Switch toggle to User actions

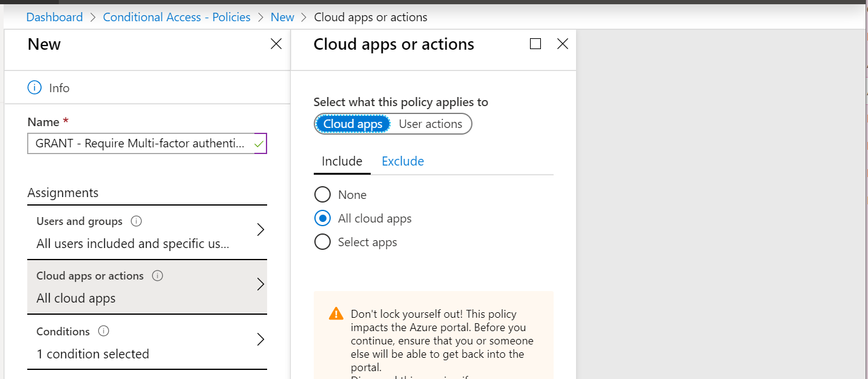coord(431,124)
